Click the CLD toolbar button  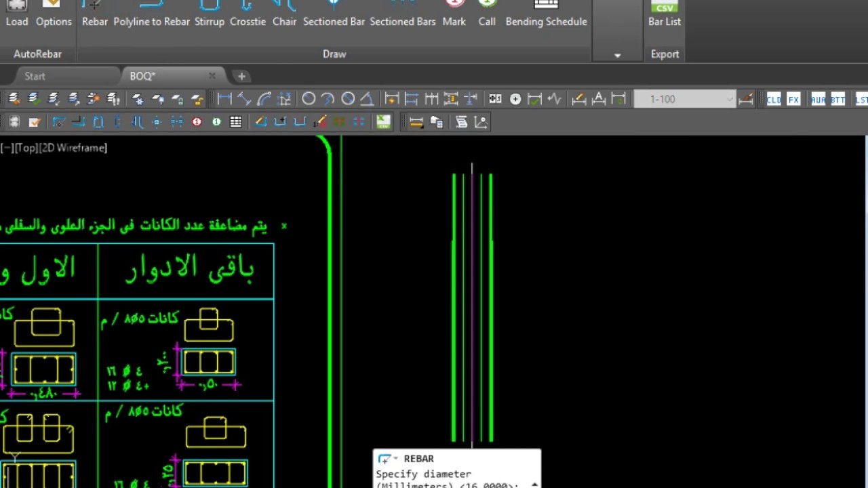[x=774, y=99]
